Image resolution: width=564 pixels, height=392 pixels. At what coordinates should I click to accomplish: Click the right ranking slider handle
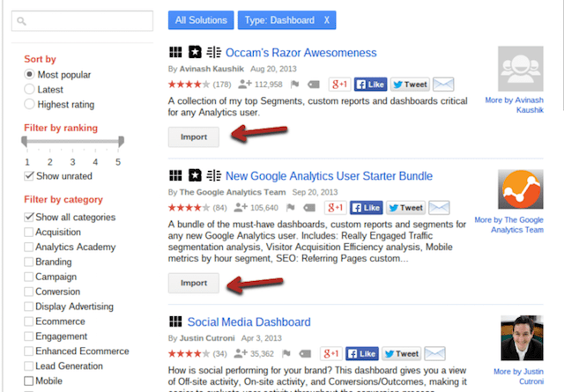122,141
